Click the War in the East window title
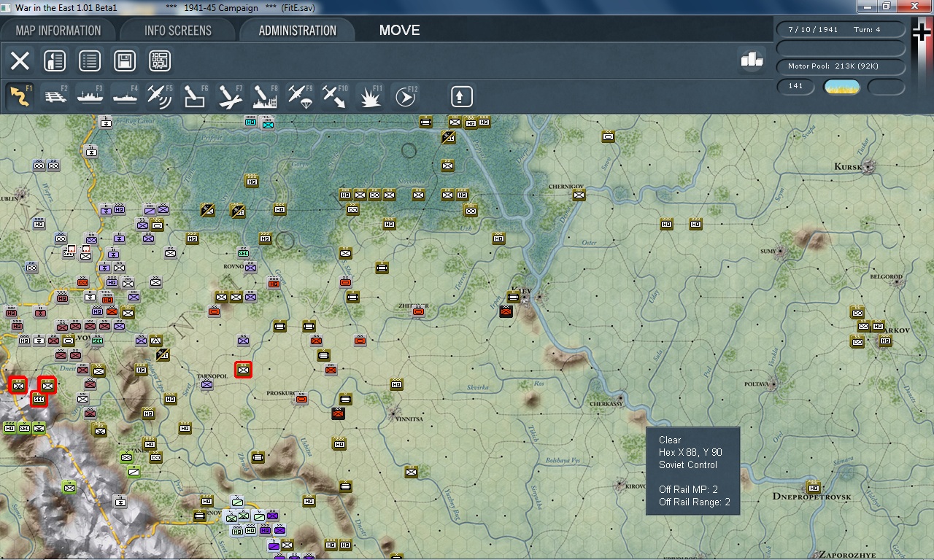This screenshot has height=560, width=934. pos(66,7)
